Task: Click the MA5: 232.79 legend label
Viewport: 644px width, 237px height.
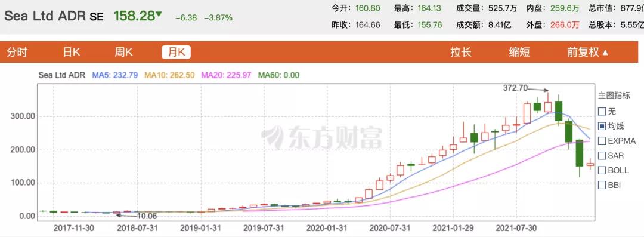Action: pyautogui.click(x=114, y=75)
